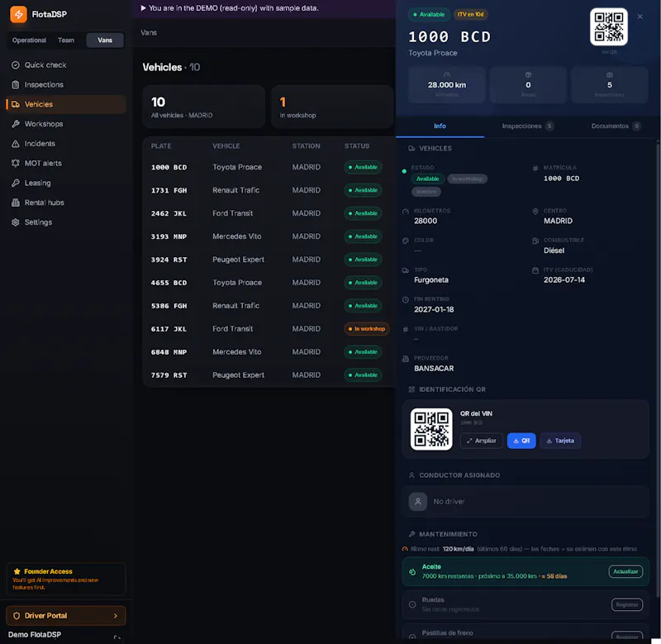Filter by In workshop card
The image size is (661, 644).
[332, 107]
